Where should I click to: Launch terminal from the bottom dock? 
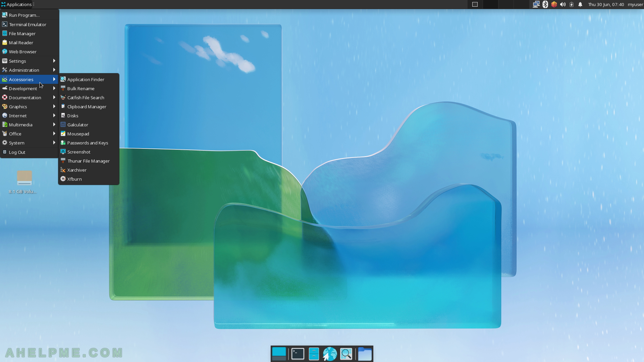coord(298,354)
